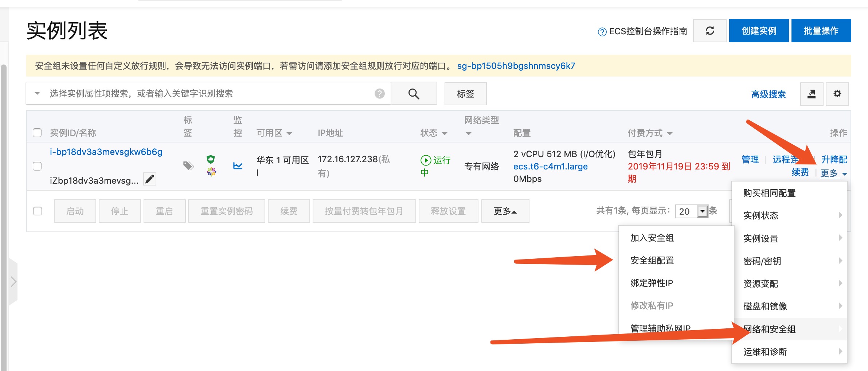Image resolution: width=868 pixels, height=371 pixels.
Task: Click the magnifier search icon button
Action: pos(414,94)
